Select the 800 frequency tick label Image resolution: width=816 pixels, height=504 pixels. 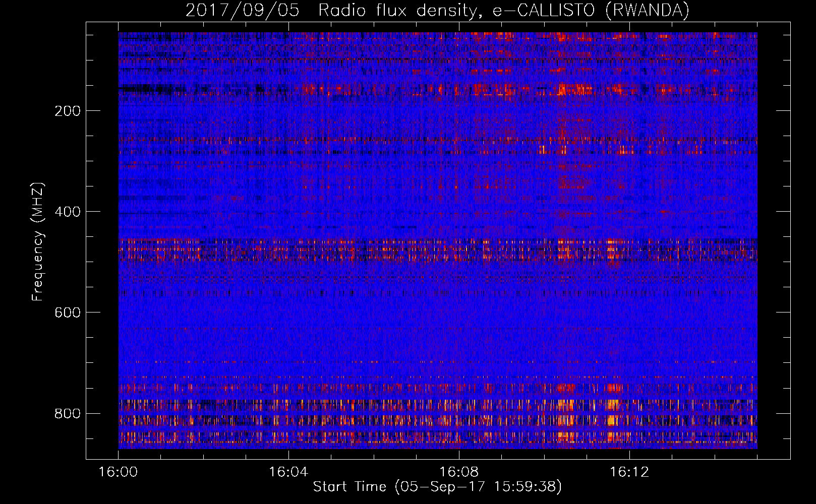[x=68, y=413]
